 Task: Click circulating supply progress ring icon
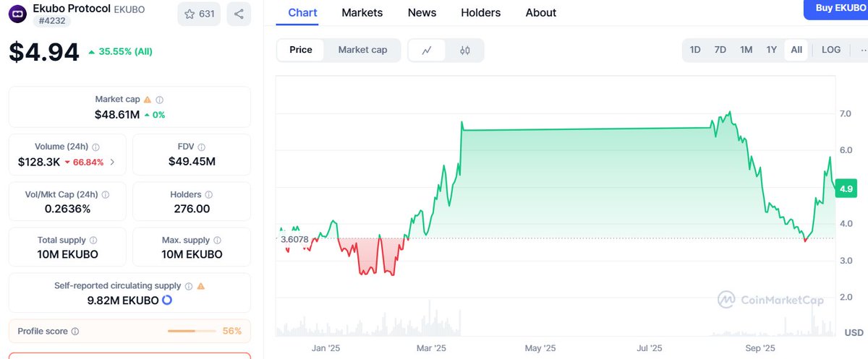pyautogui.click(x=166, y=300)
